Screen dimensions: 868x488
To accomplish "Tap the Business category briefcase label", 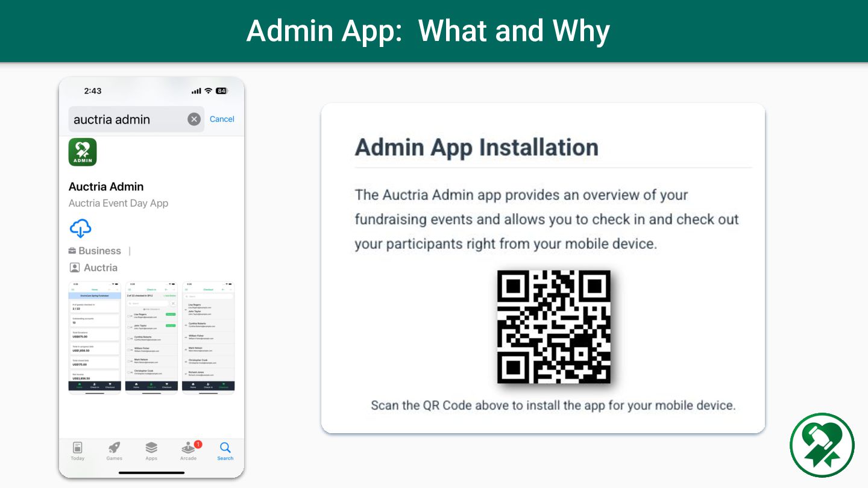I will tap(95, 251).
